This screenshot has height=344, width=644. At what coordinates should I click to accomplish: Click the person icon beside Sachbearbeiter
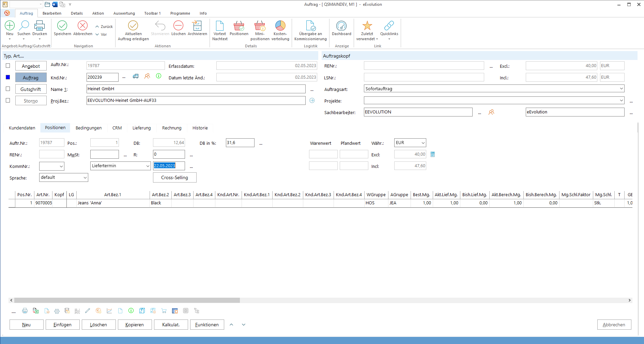point(491,112)
